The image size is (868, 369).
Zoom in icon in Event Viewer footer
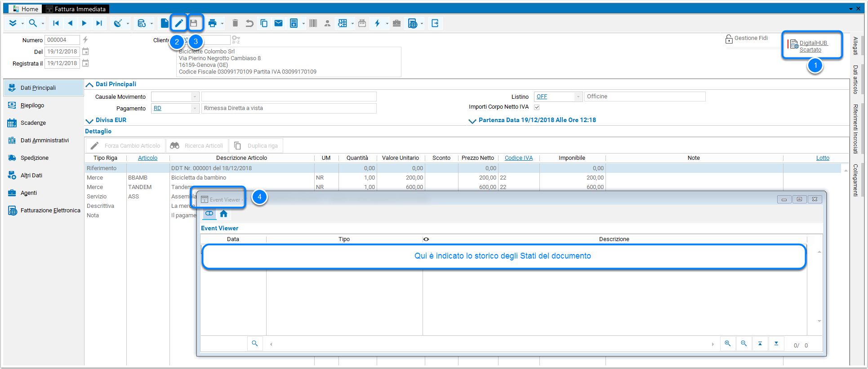coord(728,343)
